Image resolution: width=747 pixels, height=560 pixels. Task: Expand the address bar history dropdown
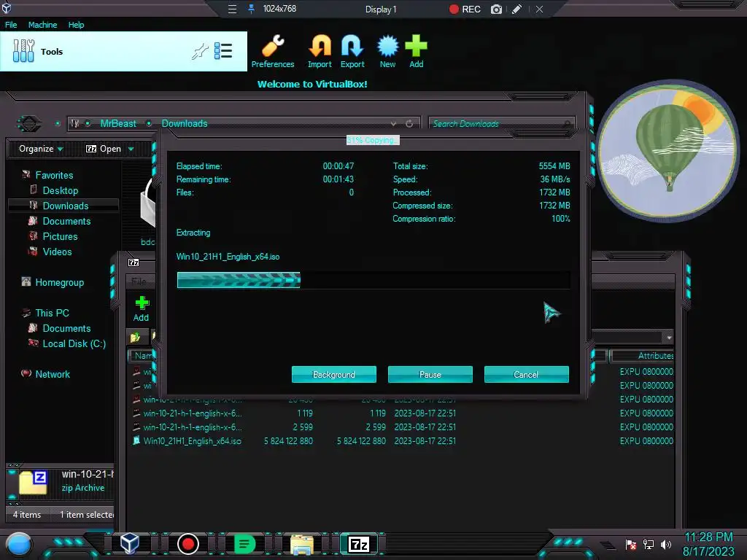[393, 124]
